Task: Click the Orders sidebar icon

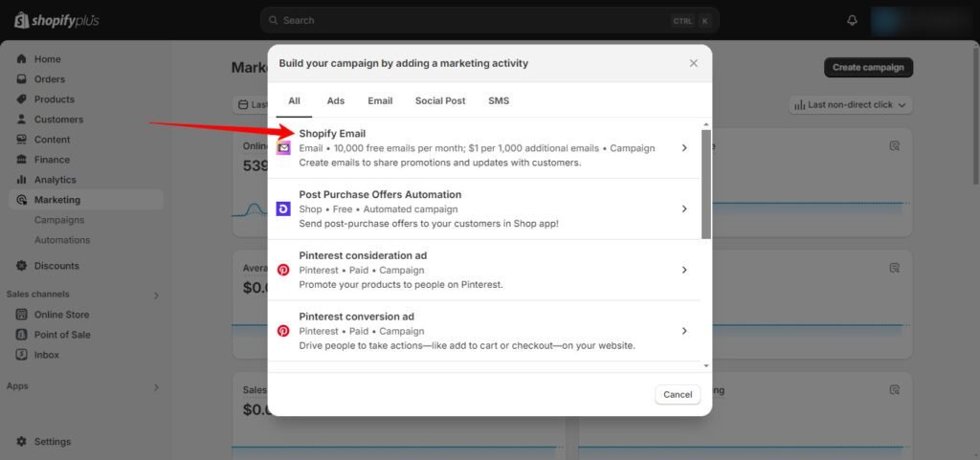Action: click(22, 79)
